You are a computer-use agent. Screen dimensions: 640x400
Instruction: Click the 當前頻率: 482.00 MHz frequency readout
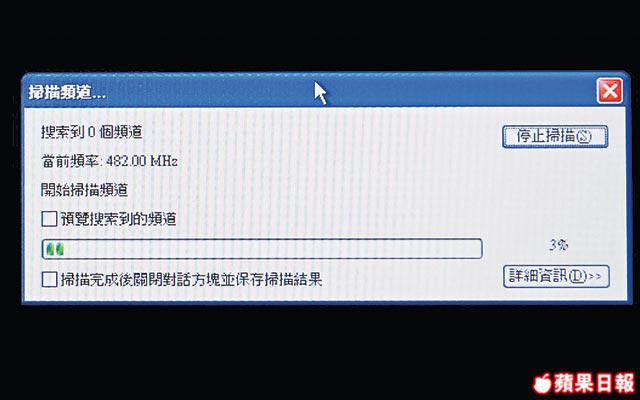tap(109, 161)
